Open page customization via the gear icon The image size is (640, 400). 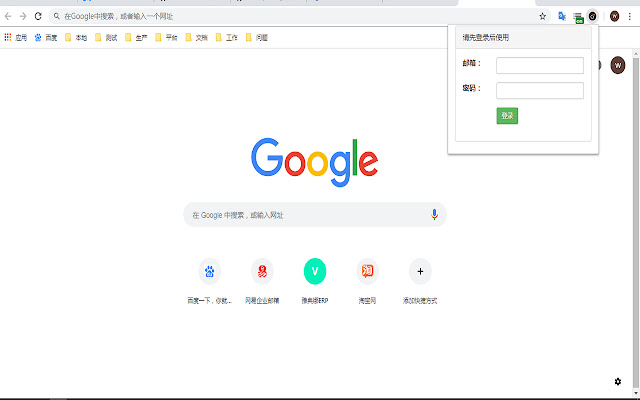(618, 381)
